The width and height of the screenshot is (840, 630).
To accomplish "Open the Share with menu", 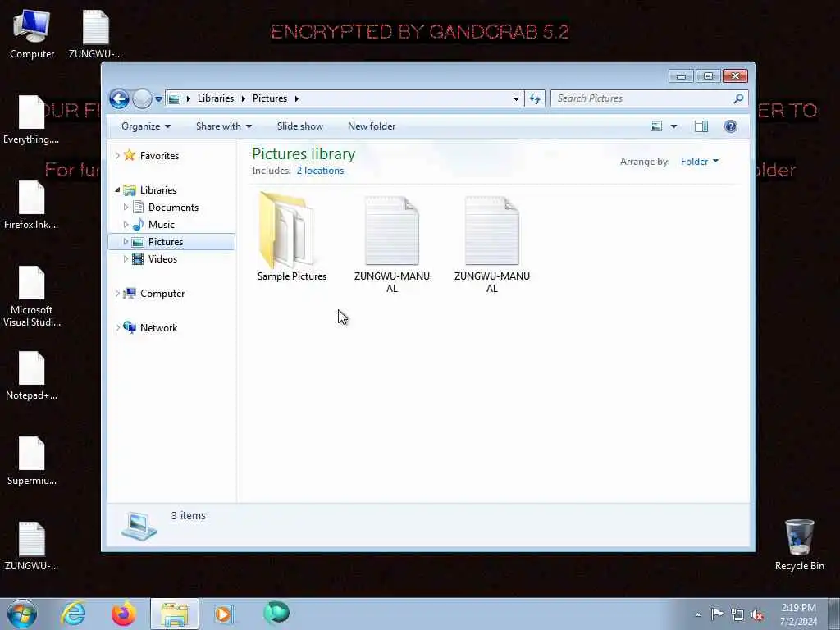I will tap(224, 126).
